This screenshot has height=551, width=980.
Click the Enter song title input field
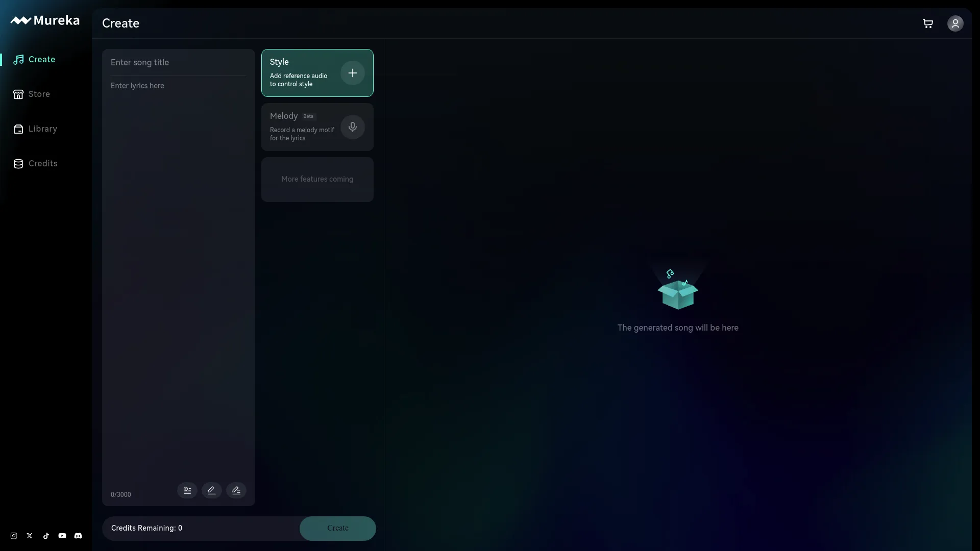[178, 62]
